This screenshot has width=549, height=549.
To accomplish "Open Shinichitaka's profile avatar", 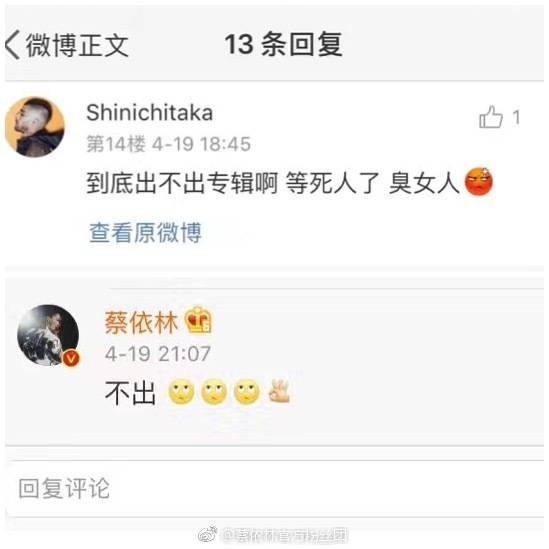I will [x=35, y=127].
